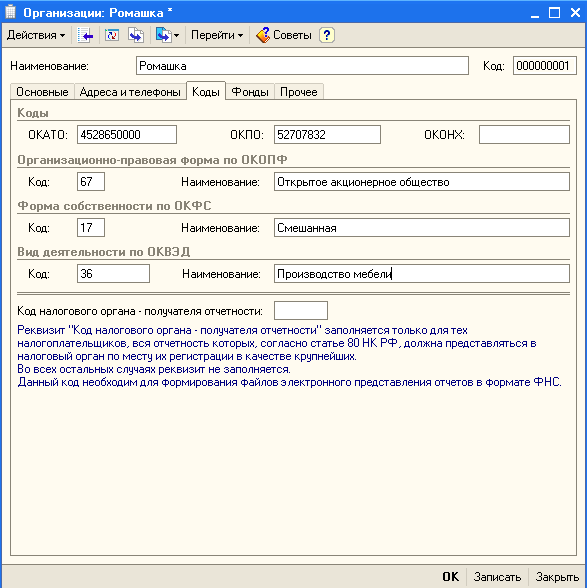
Task: Click the Код налогового органа label text
Action: 140,311
